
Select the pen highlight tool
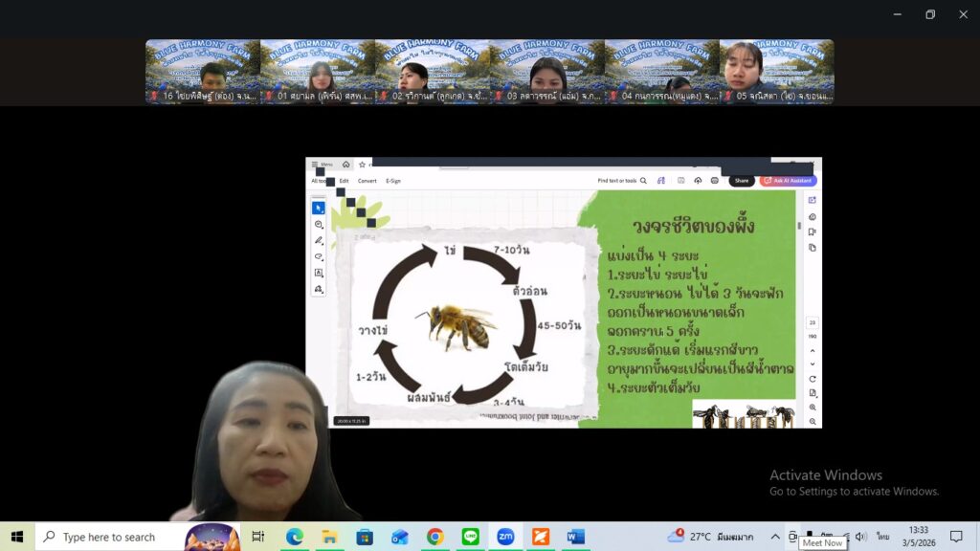pos(319,240)
